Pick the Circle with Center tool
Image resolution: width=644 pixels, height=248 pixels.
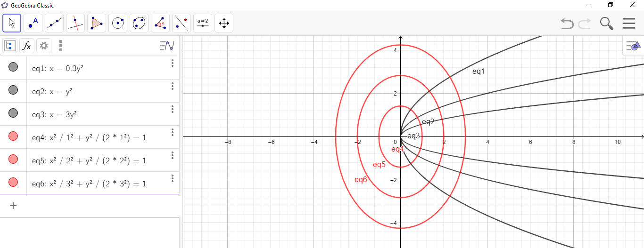point(118,23)
